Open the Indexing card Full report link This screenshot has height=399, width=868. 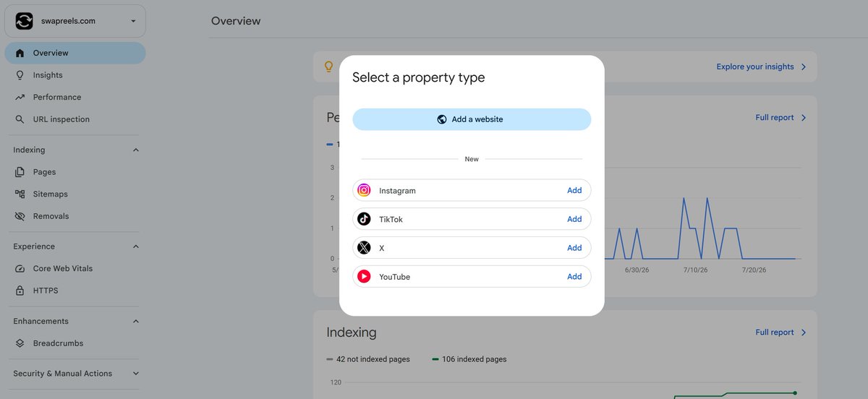pyautogui.click(x=775, y=332)
